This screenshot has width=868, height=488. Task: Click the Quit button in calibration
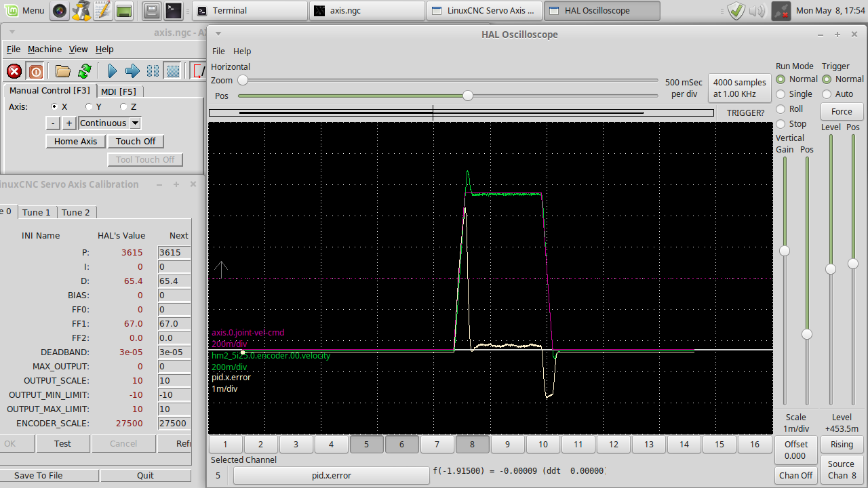point(145,475)
